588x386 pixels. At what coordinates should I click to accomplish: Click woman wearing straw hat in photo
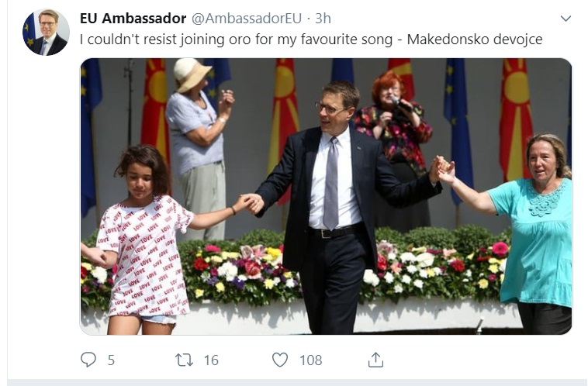pyautogui.click(x=199, y=148)
